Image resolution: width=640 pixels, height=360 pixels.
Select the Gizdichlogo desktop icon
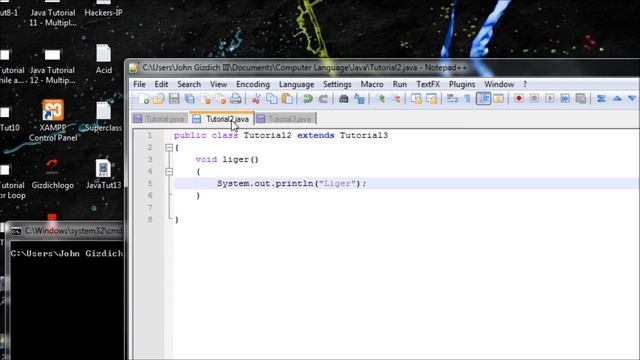tap(53, 174)
